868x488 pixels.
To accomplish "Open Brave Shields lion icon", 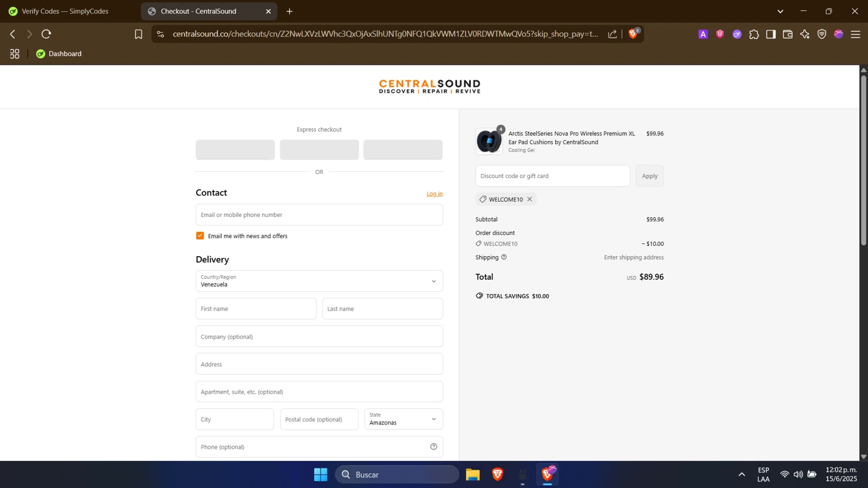I will tap(633, 34).
